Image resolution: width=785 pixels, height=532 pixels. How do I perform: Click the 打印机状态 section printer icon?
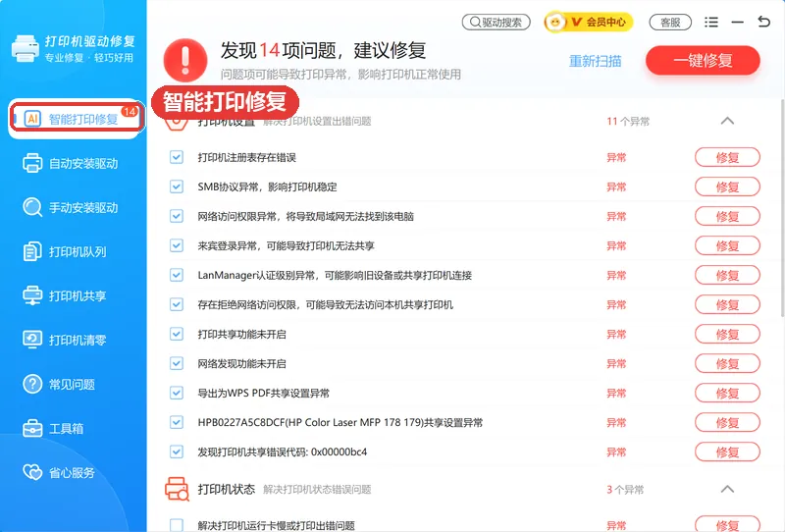point(178,489)
